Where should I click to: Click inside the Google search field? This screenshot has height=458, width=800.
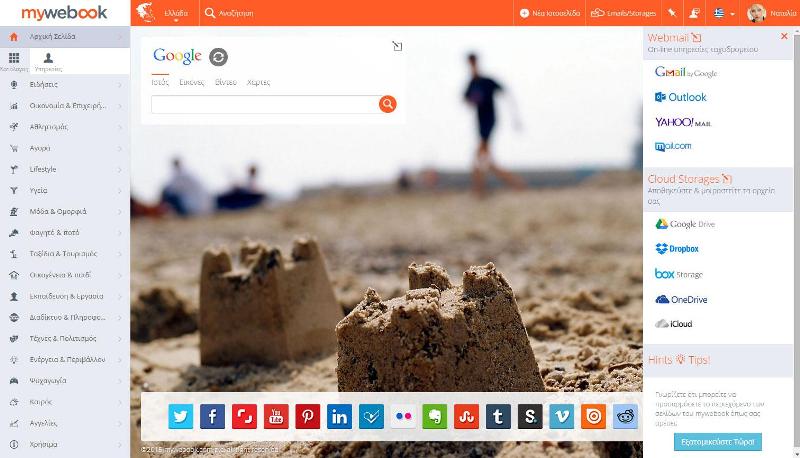pos(264,104)
